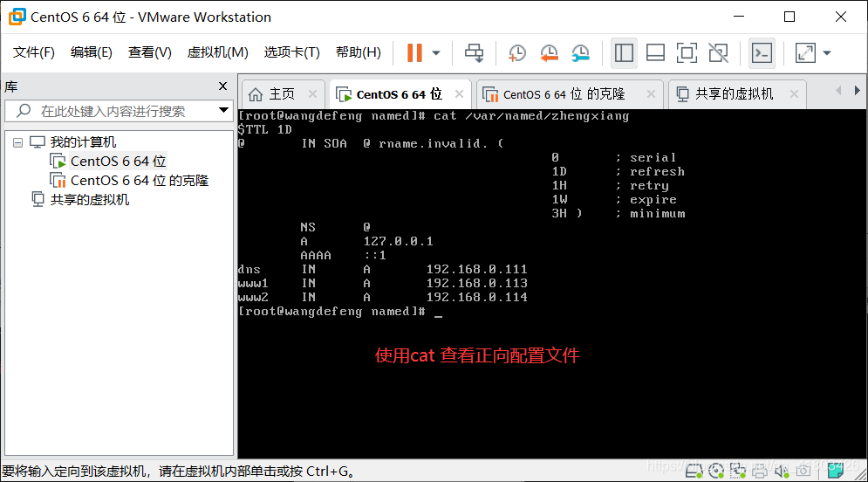Click the hard disk status icon
Viewport: 868px width, 482px height.
coord(694,471)
